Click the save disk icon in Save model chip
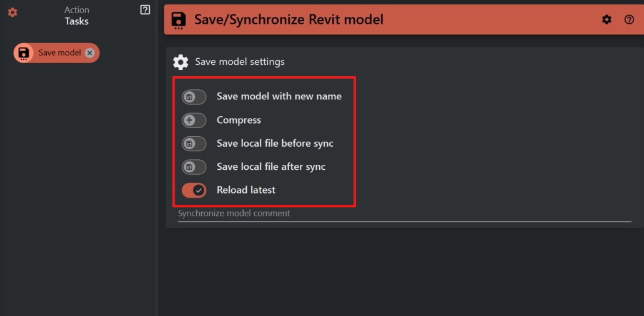644x316 pixels. (23, 53)
